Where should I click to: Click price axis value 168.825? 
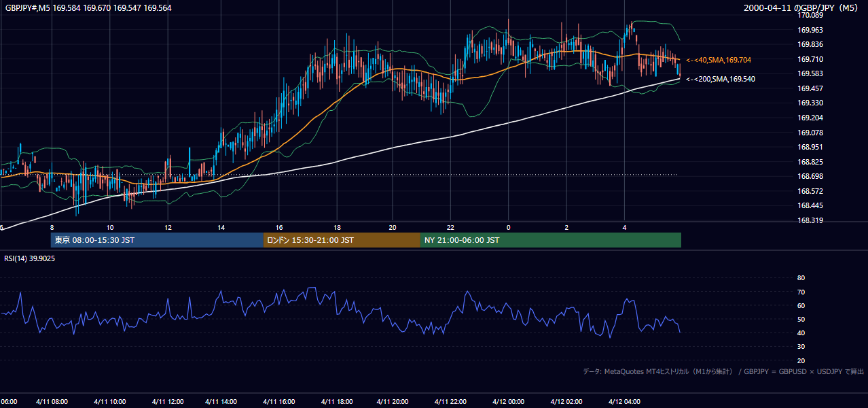click(x=810, y=162)
